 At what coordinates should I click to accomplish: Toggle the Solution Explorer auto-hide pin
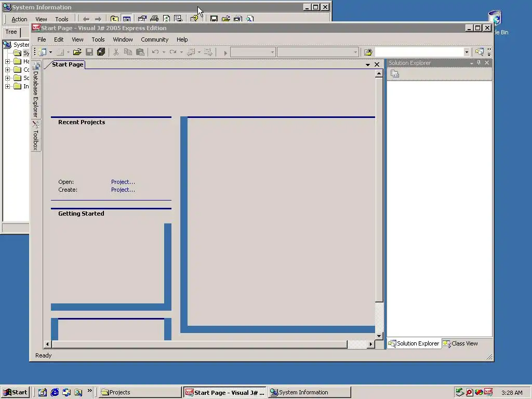coord(479,63)
